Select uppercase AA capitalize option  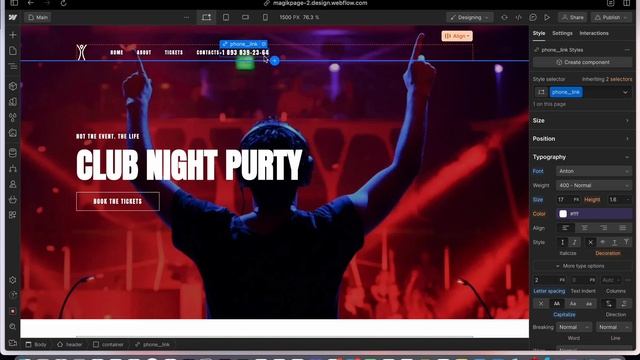(557, 304)
